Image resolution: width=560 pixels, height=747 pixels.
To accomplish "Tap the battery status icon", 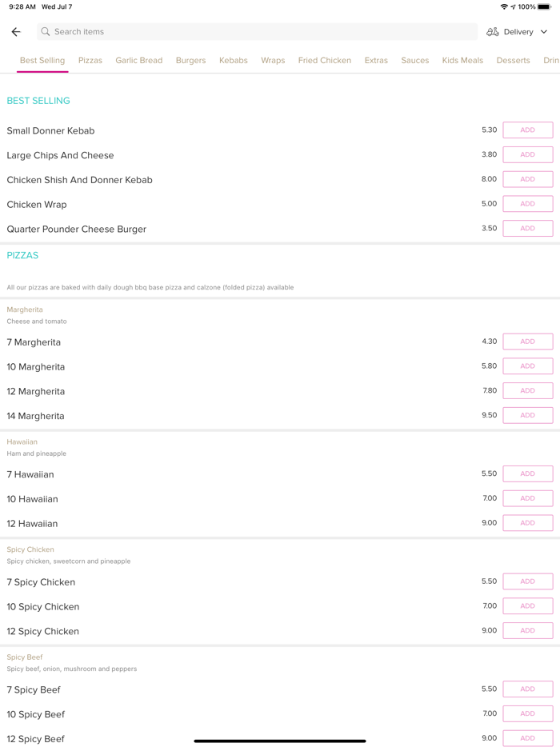I will (x=544, y=6).
